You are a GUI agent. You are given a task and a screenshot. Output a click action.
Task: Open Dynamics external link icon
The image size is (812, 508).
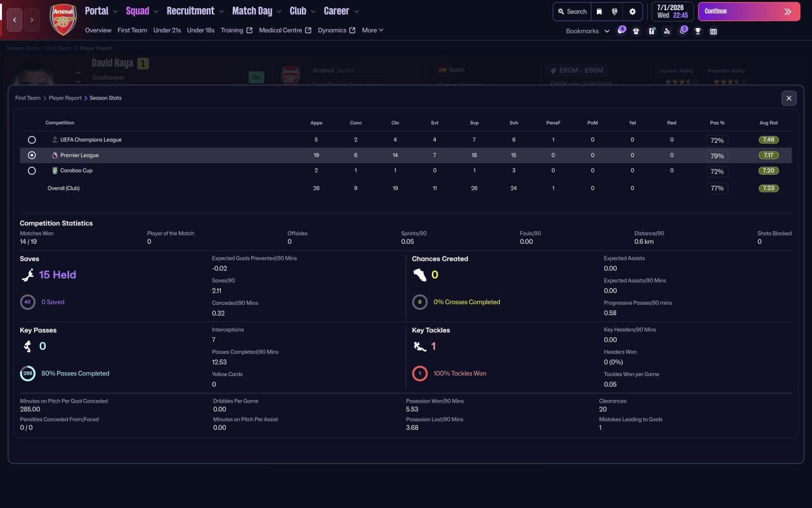click(352, 30)
